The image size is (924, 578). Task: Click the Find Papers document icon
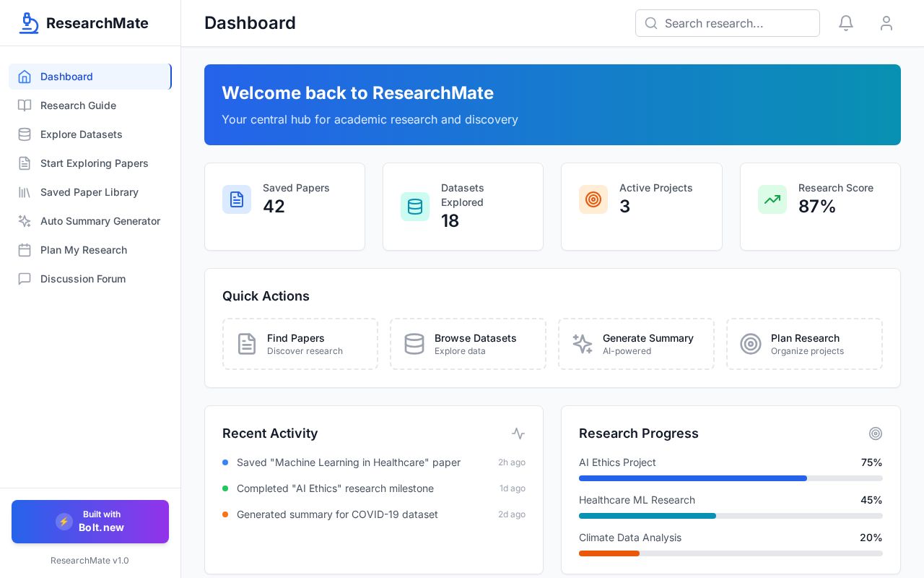coord(247,344)
